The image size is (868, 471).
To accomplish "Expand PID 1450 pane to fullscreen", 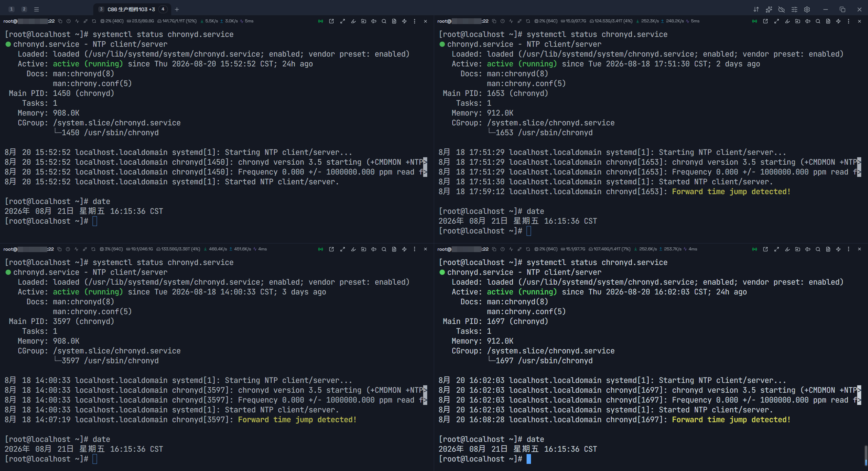I will [343, 21].
